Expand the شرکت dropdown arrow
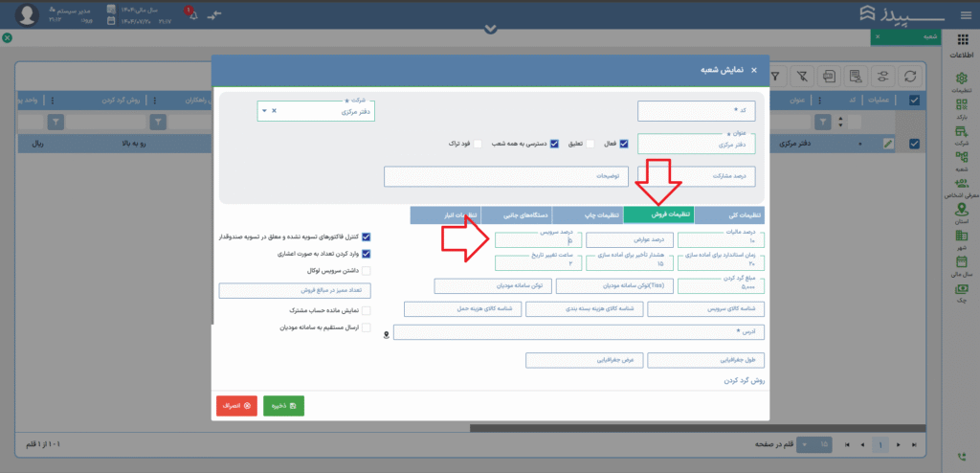Image resolution: width=980 pixels, height=473 pixels. 265,111
